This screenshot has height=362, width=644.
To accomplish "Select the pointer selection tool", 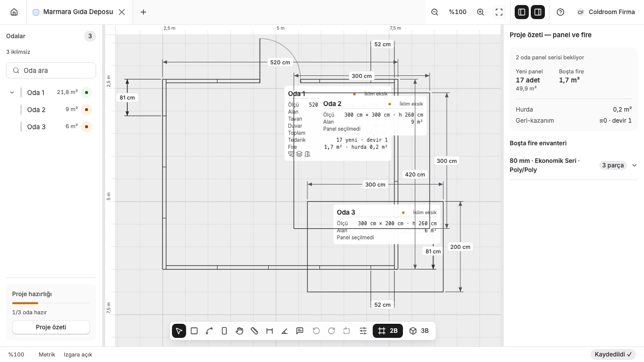I will [179, 331].
